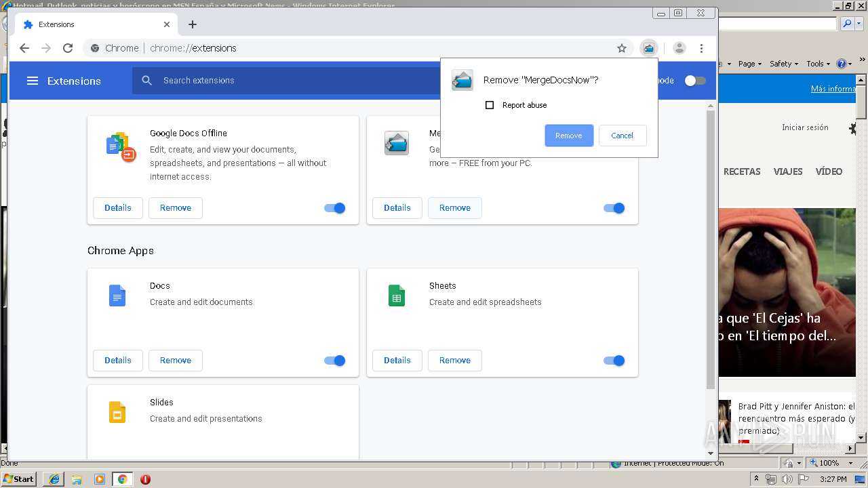Open IE Page dropdown menu
The image size is (868, 488).
tap(749, 64)
